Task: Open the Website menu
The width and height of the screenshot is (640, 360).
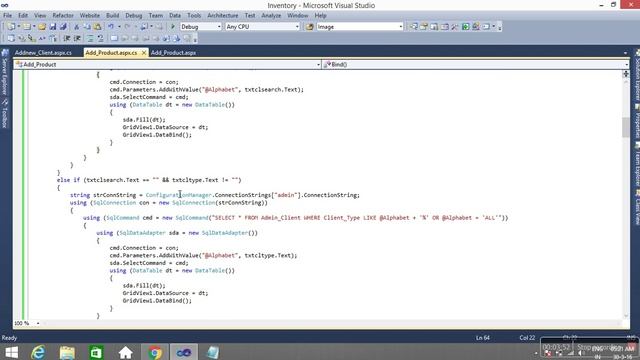Action: tap(90, 16)
